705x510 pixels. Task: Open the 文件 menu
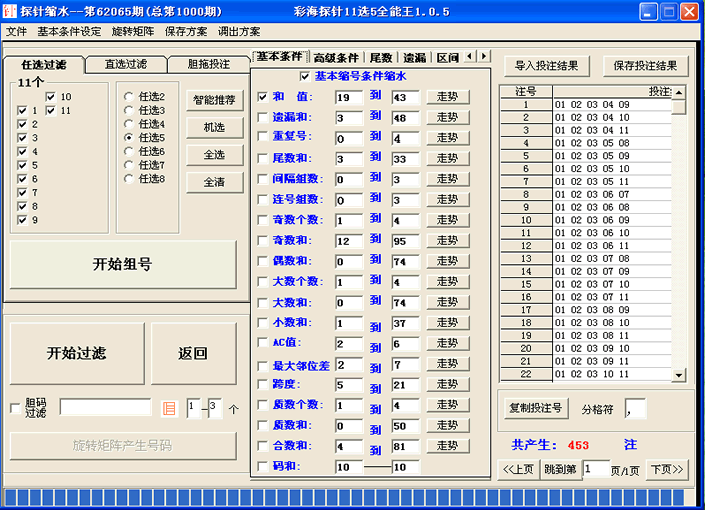(16, 31)
